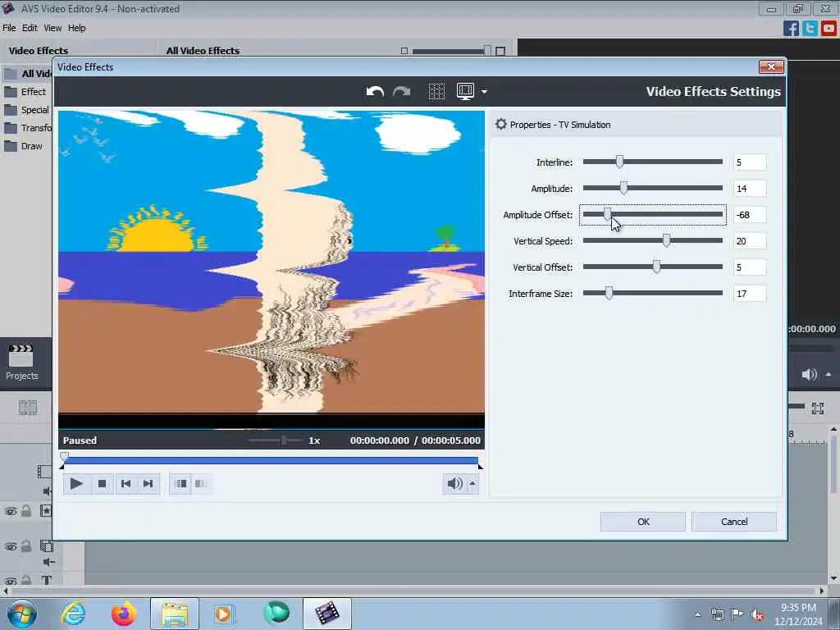
Task: Click the preview timeline seek bar
Action: coord(271,461)
